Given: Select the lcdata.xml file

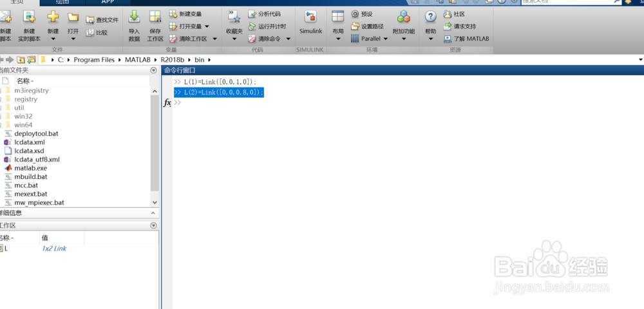Looking at the screenshot, I should point(30,142).
